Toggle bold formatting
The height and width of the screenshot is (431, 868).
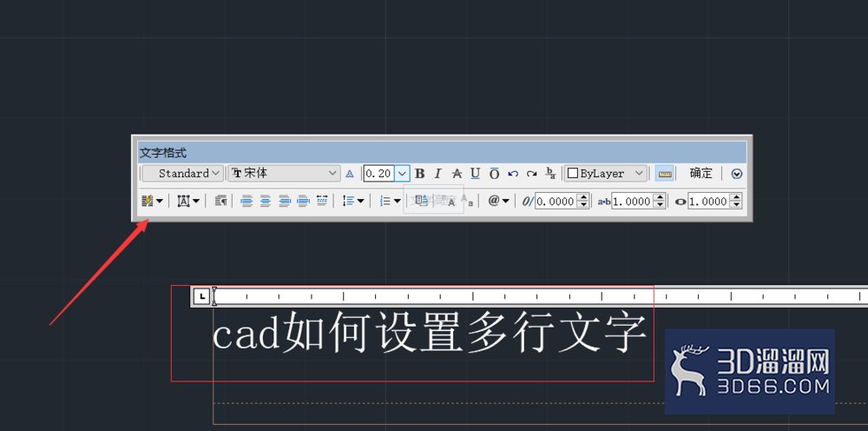click(x=419, y=174)
